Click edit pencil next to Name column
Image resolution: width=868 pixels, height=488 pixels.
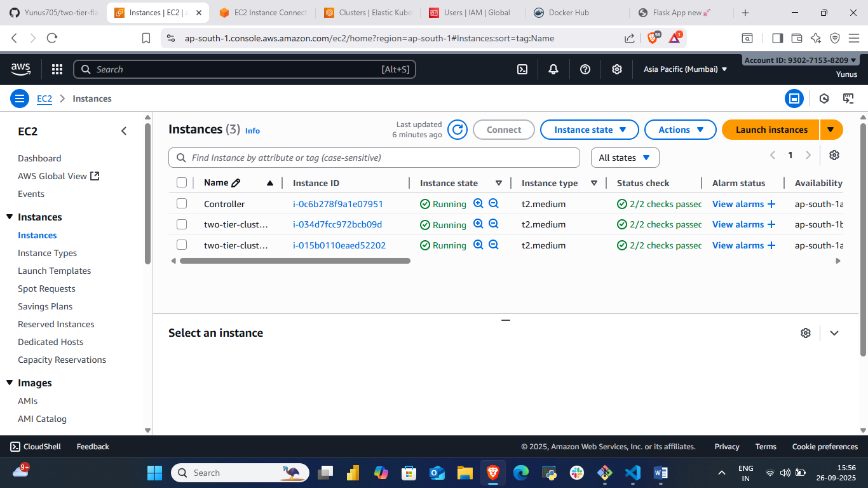(236, 183)
